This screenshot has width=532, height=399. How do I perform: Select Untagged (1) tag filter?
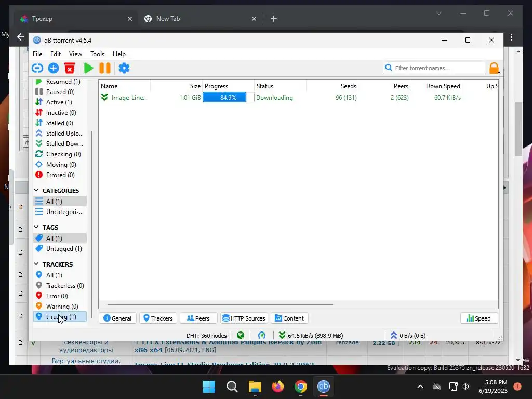(60, 249)
